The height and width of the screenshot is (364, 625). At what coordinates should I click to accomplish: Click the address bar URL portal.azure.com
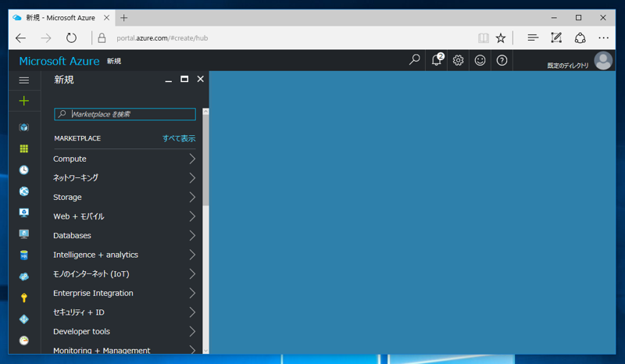click(162, 38)
